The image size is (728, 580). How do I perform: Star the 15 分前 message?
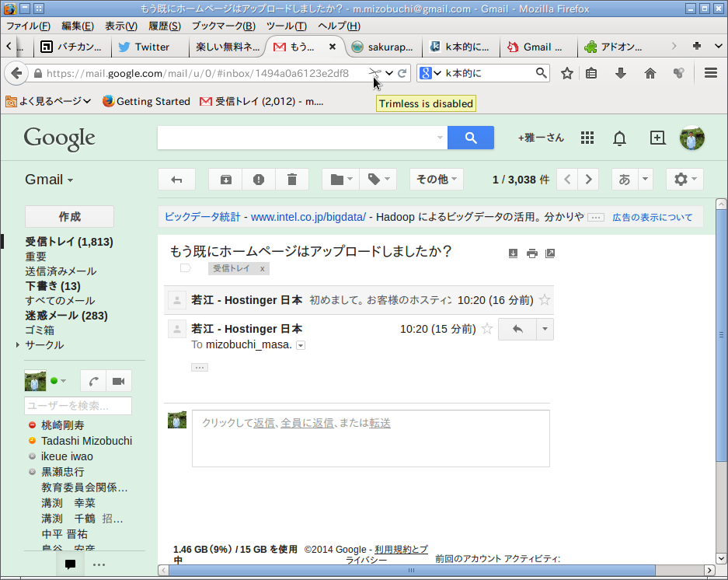(487, 329)
